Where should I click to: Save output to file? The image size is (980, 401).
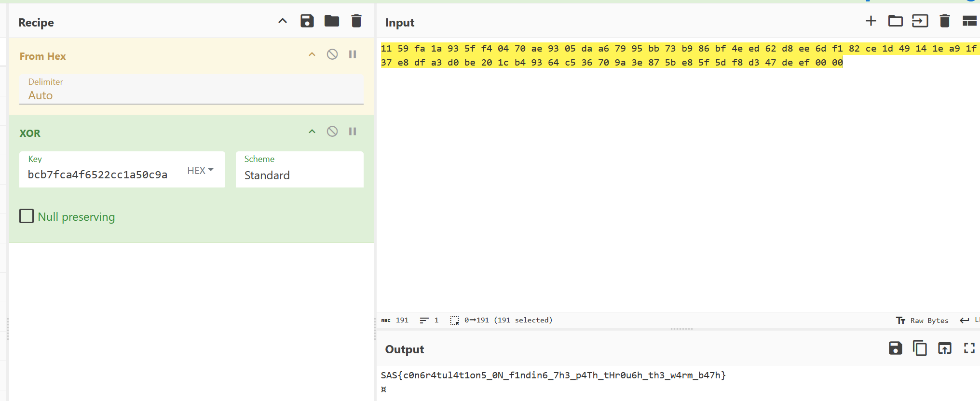pos(895,348)
